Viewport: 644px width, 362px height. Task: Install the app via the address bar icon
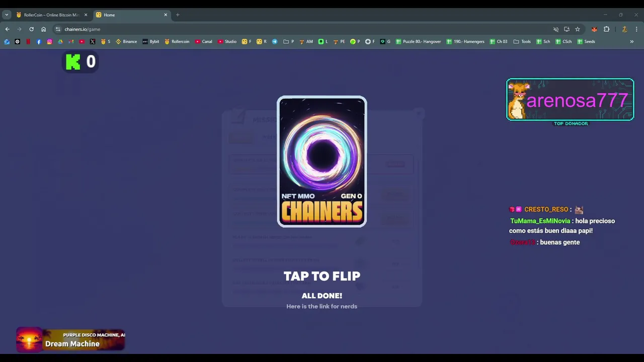tap(567, 29)
